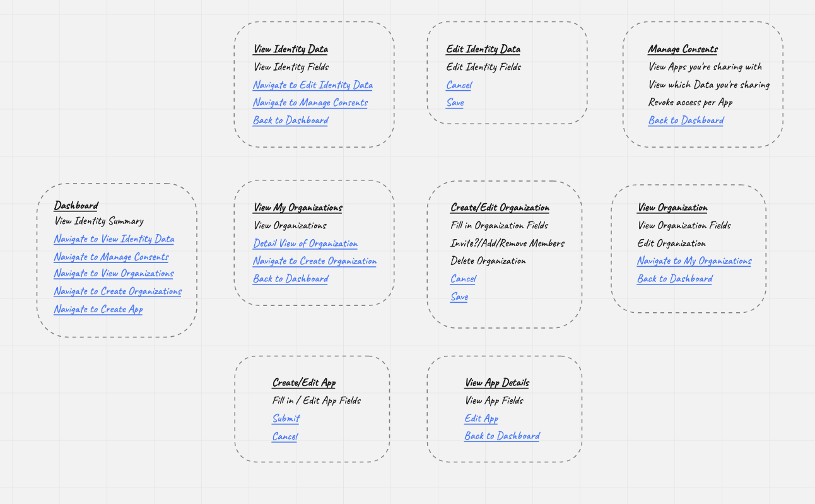Open 'Navigate to Create Organizations' on Dashboard
This screenshot has width=815, height=504.
tap(117, 291)
